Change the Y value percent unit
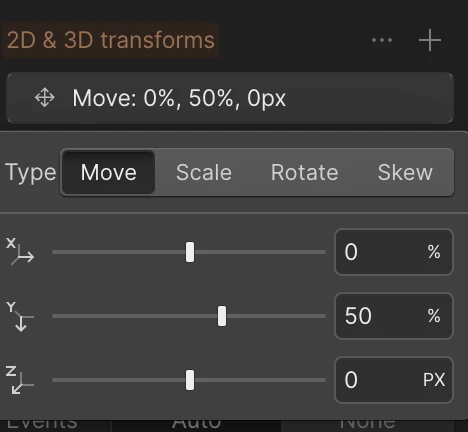This screenshot has width=468, height=432. pos(434,316)
